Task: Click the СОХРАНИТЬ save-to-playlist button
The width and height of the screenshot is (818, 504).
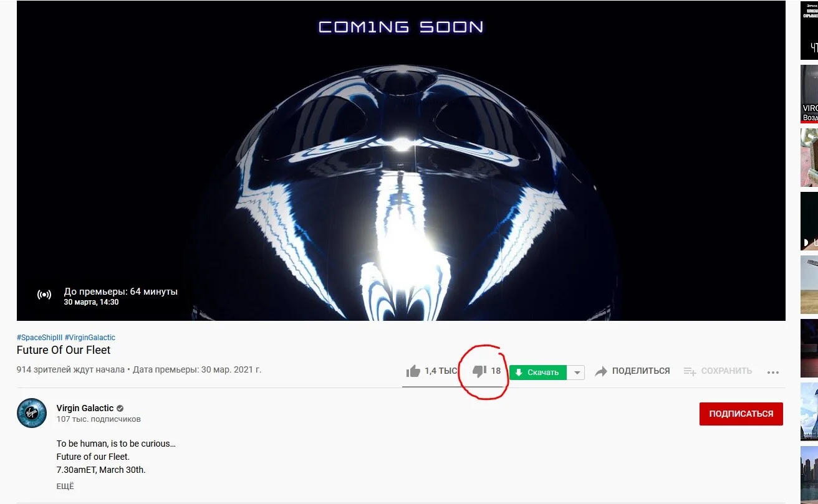Action: coord(718,371)
